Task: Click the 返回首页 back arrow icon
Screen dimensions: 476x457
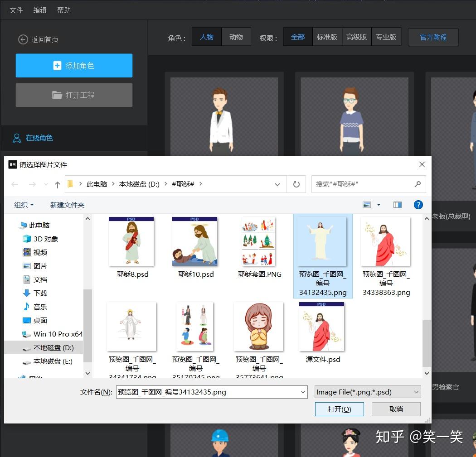Action: pos(23,39)
